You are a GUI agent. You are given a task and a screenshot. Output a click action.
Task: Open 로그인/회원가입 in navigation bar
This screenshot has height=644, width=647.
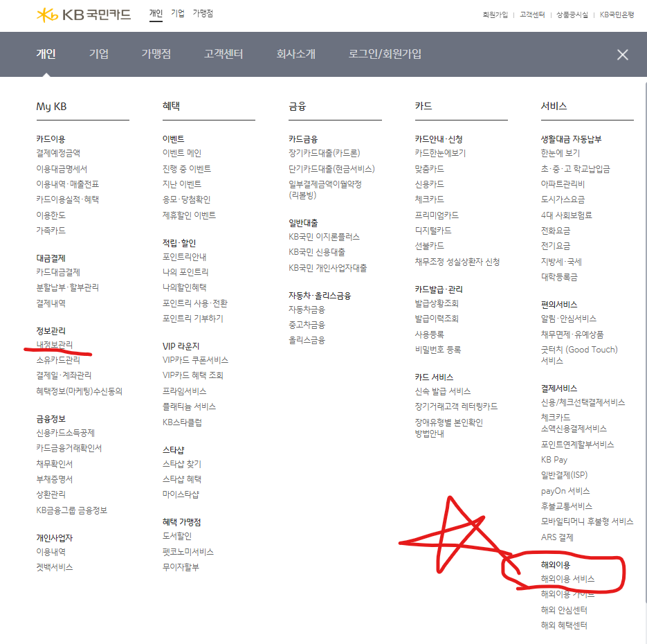(385, 54)
